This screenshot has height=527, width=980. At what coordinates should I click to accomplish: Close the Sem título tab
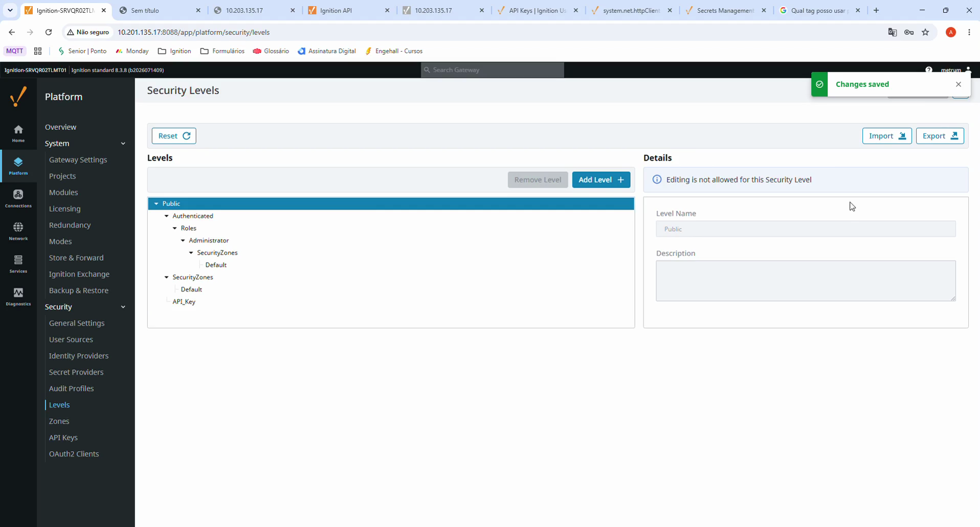click(x=198, y=10)
